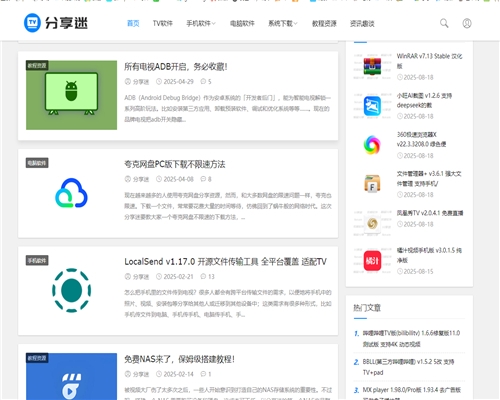Open the 电脑软件 menu item
This screenshot has height=400, width=500.
click(x=242, y=23)
